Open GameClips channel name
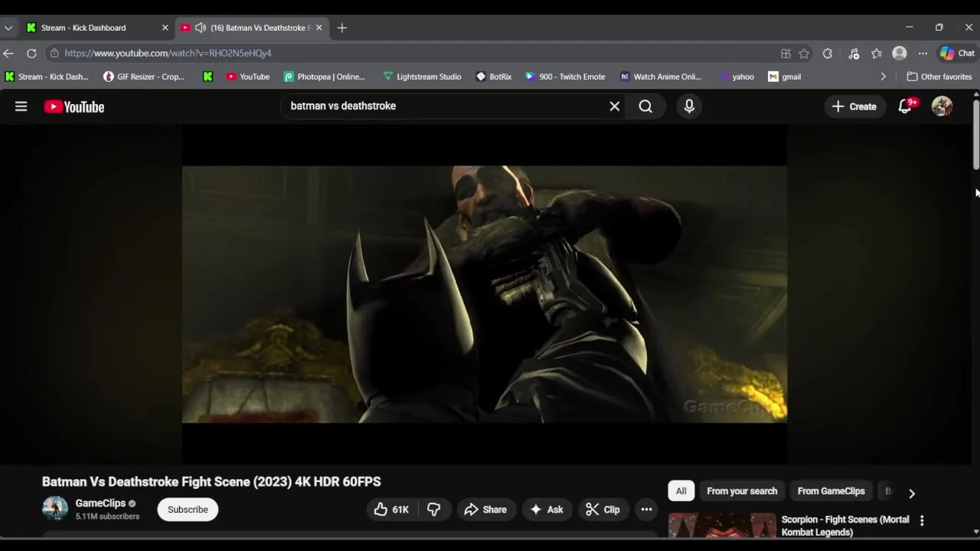 [100, 504]
